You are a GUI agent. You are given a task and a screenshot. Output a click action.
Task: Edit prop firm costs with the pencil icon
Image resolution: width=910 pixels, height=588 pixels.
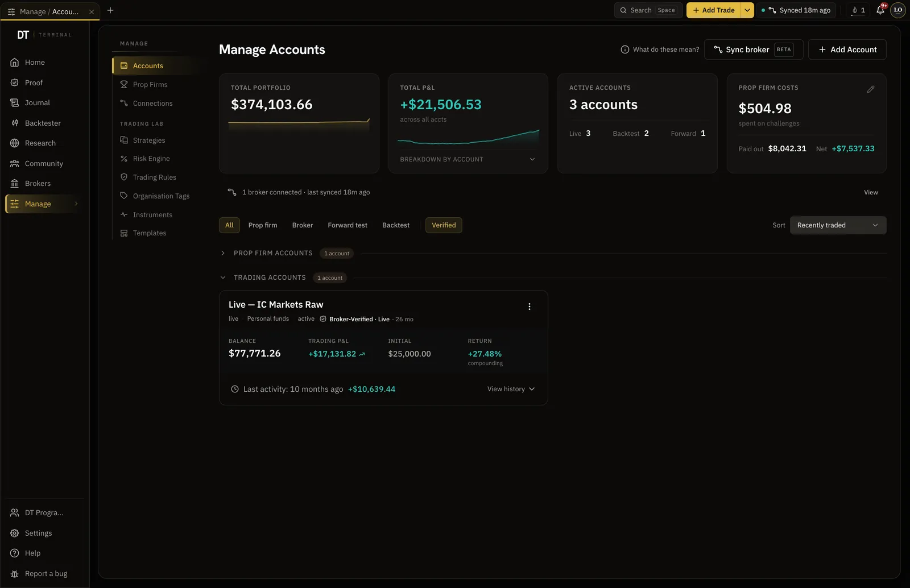click(x=870, y=89)
